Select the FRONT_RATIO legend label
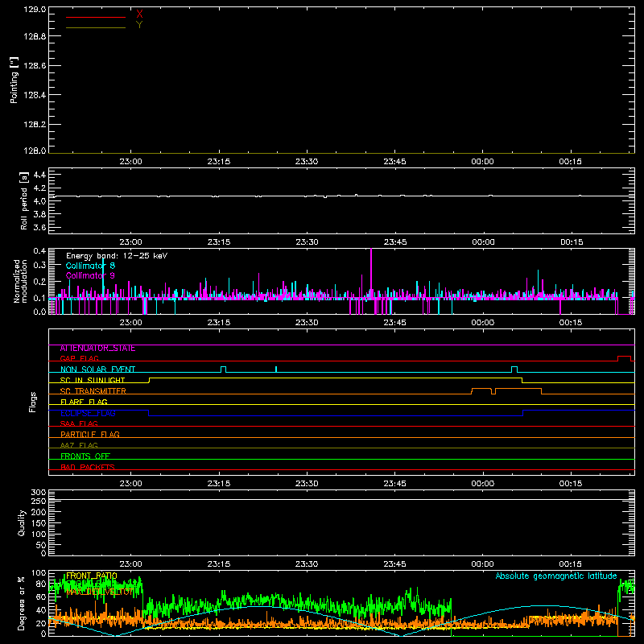The width and height of the screenshot is (644, 644). pyautogui.click(x=92, y=576)
